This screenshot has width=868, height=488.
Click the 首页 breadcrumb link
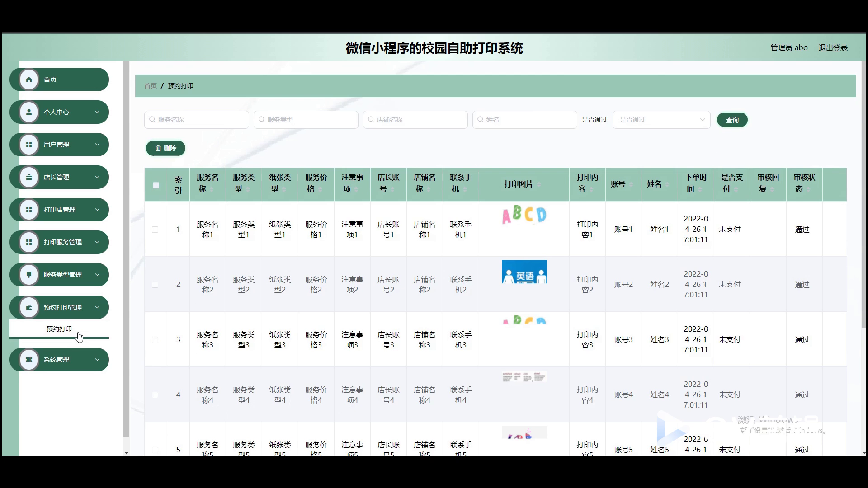coord(151,86)
